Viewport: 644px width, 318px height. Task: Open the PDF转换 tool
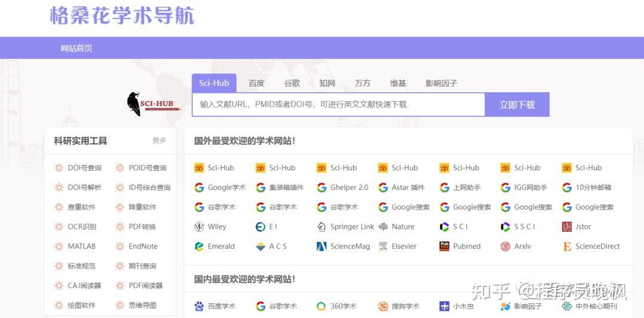tap(142, 227)
